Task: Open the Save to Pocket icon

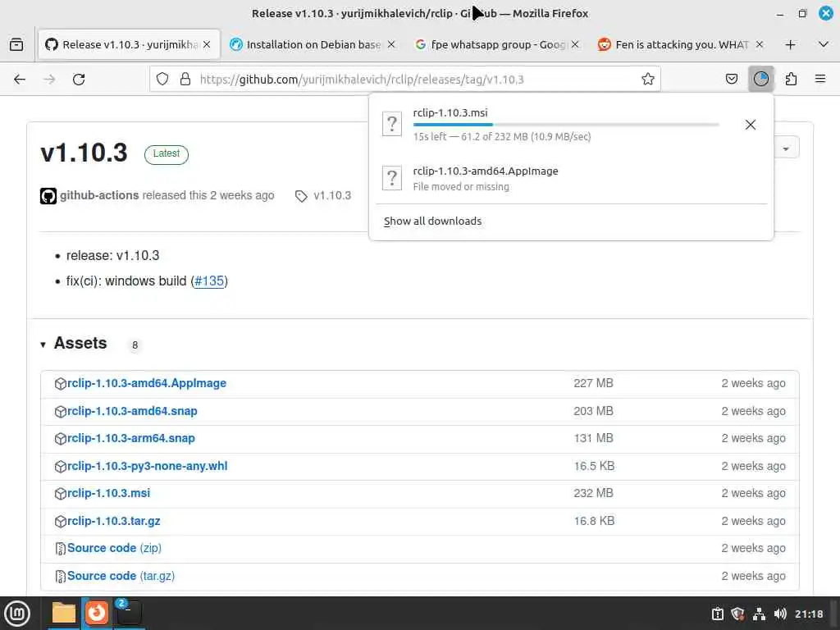Action: point(731,80)
